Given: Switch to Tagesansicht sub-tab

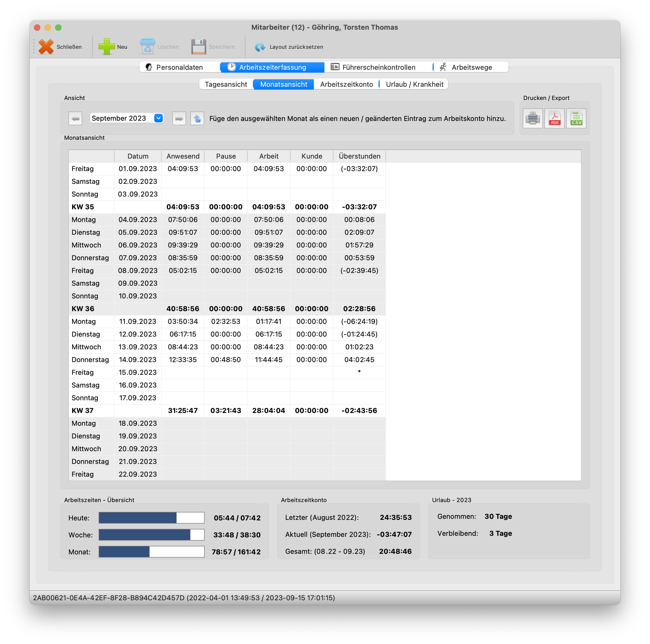Looking at the screenshot, I should [226, 85].
